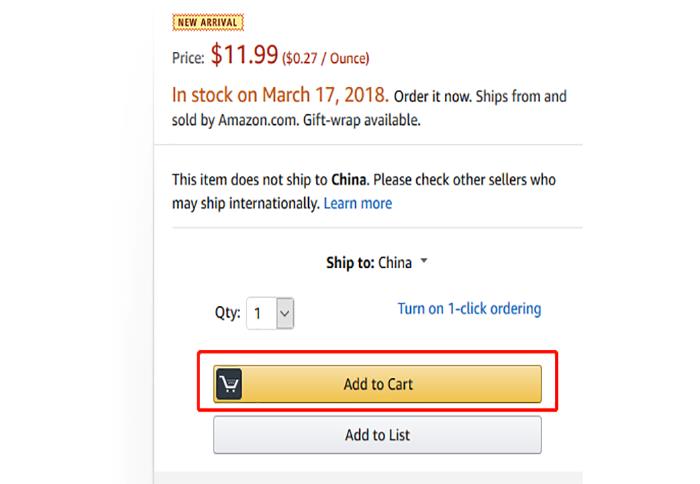
Task: Click the Price: label
Action: (188, 58)
